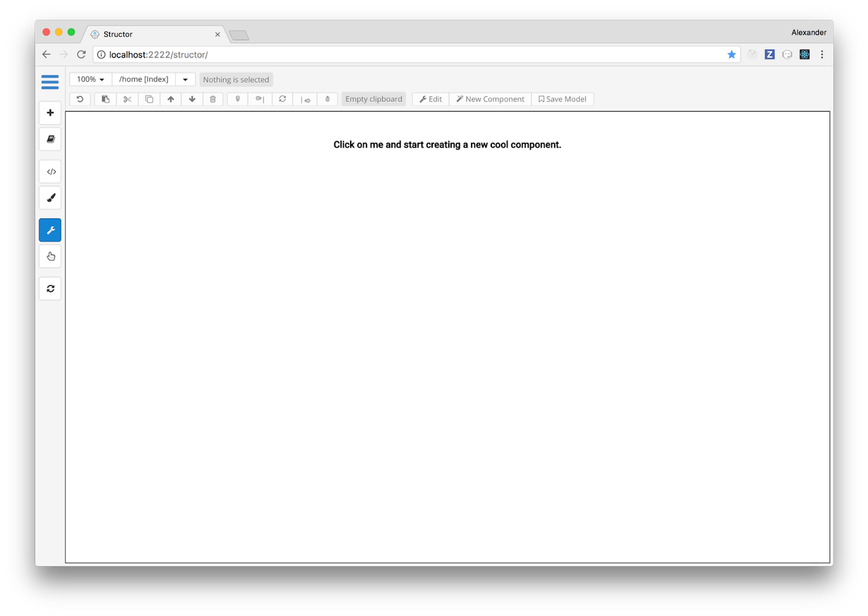Open the Chrome three-dot menu
The image size is (868, 616).
point(822,55)
